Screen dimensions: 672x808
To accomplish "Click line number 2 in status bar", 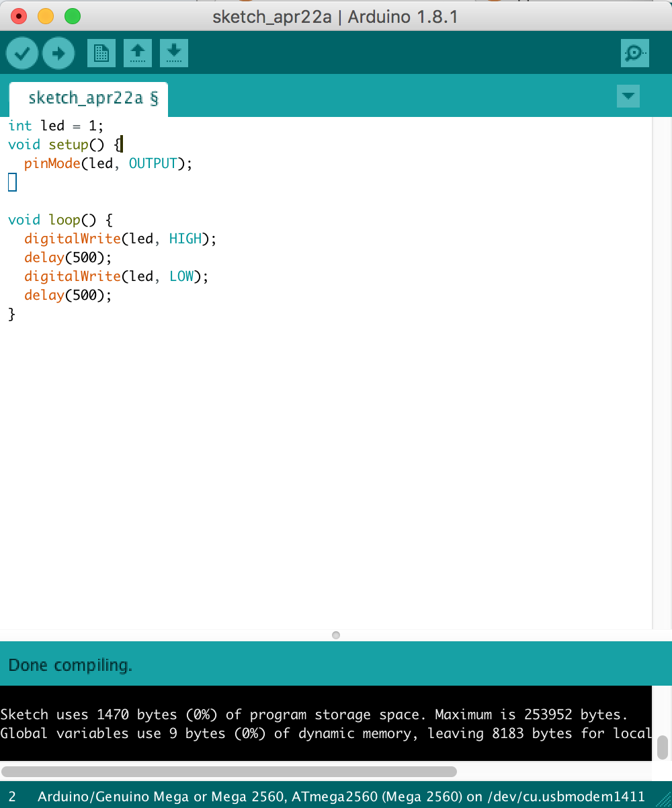I will pyautogui.click(x=12, y=797).
